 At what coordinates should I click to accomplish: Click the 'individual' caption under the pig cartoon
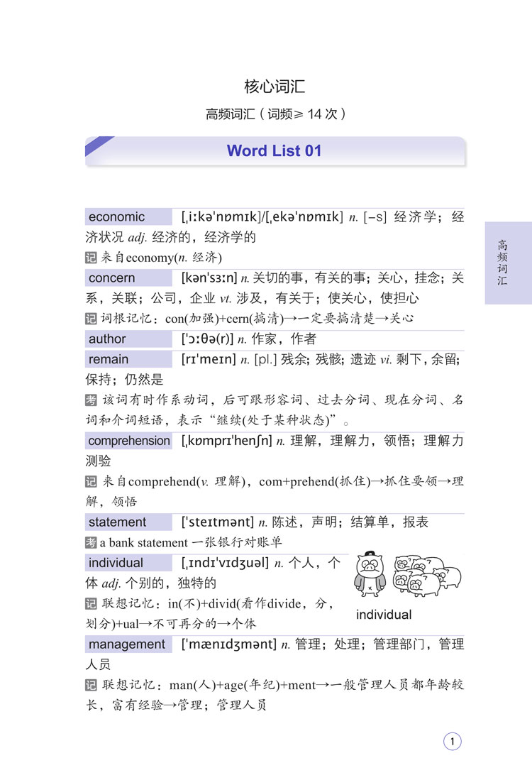(383, 615)
